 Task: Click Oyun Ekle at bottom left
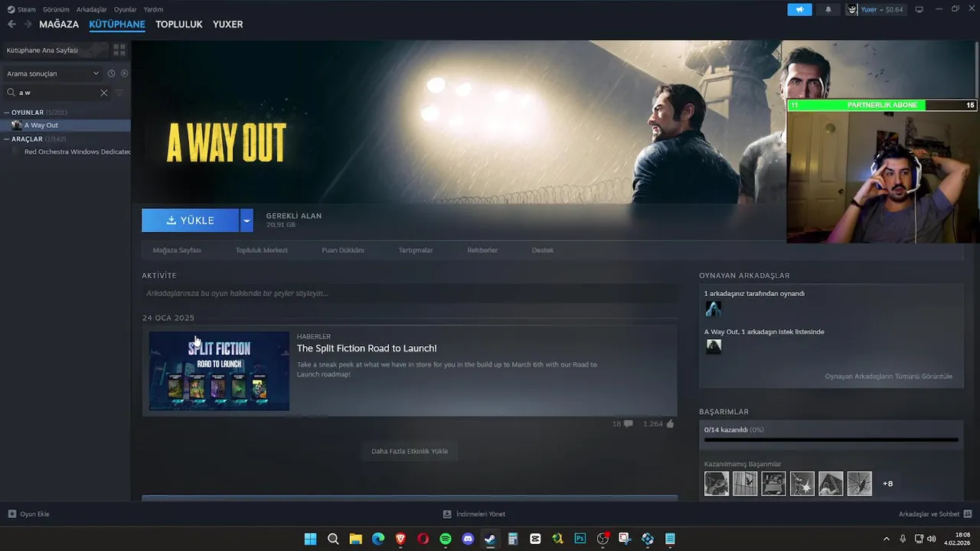click(29, 514)
